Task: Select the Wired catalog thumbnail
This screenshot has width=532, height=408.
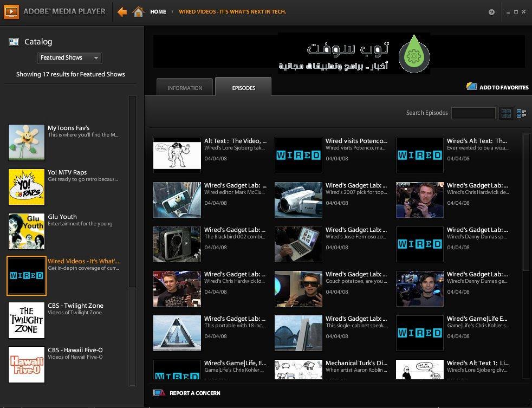Action: 27,276
